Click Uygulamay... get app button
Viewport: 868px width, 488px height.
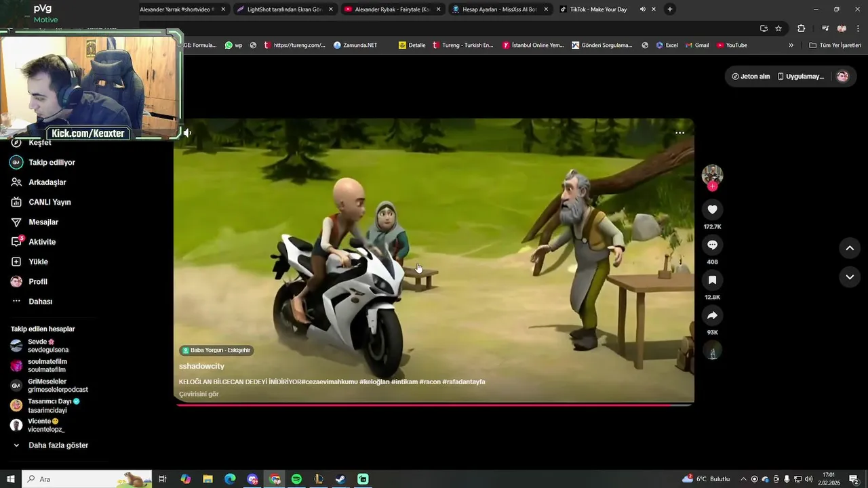[x=801, y=77]
